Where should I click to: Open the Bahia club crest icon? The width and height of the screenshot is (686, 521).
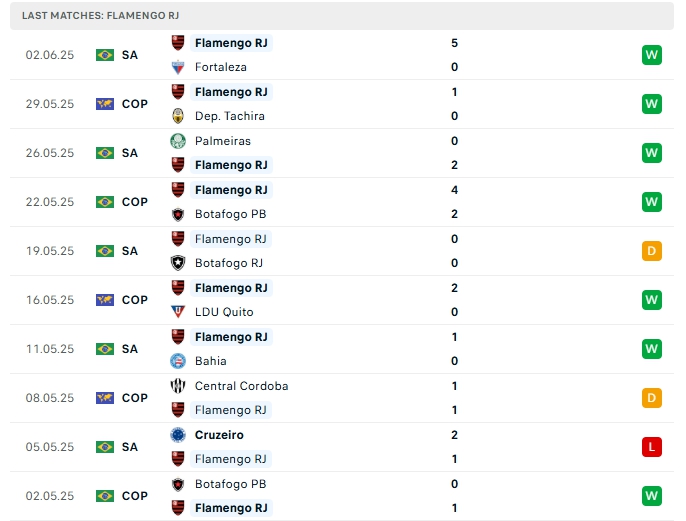coord(179,361)
